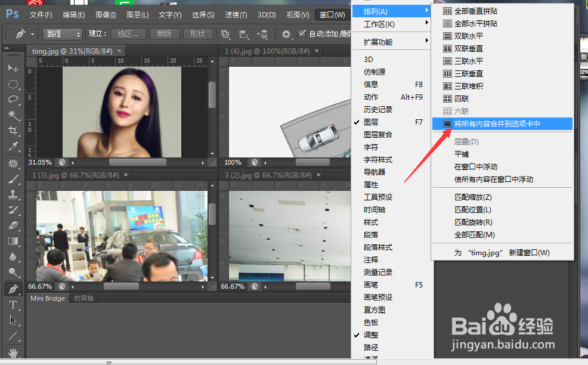Click the 66.67% zoom field for 1 (3).jpg
The image size is (588, 365).
(39, 286)
